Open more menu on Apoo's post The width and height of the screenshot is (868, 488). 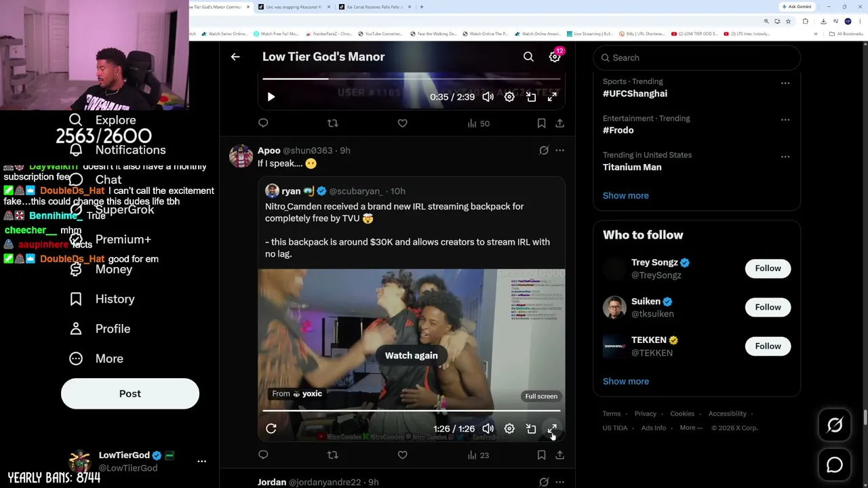click(x=559, y=150)
